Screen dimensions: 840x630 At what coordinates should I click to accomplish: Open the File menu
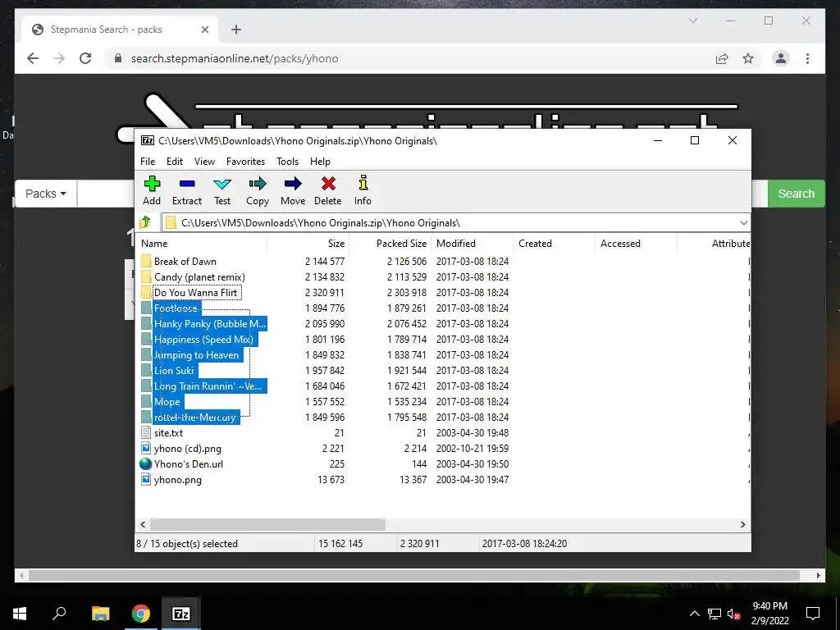(x=148, y=162)
